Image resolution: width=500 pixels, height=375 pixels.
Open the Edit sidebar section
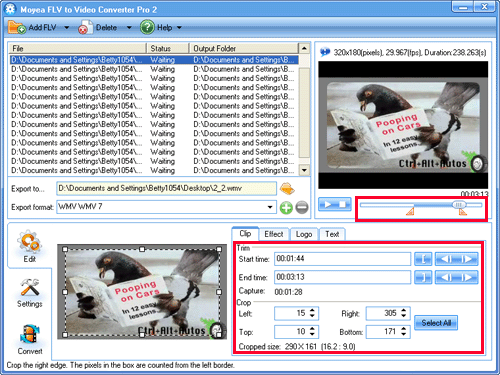pos(29,246)
